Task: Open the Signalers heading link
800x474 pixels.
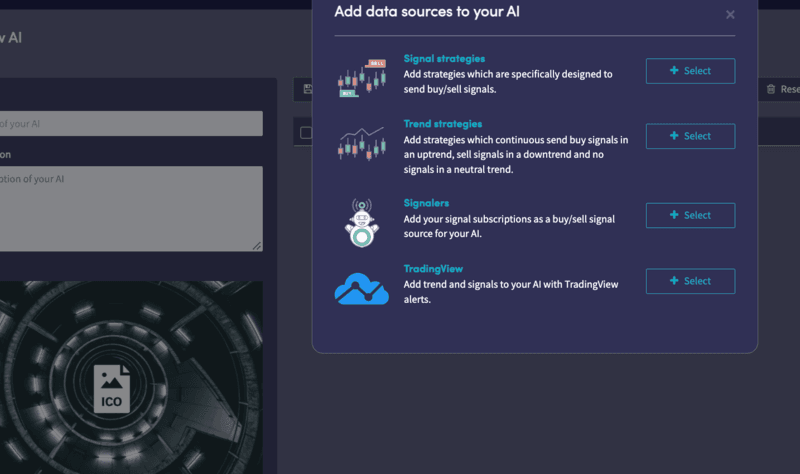Action: tap(426, 203)
